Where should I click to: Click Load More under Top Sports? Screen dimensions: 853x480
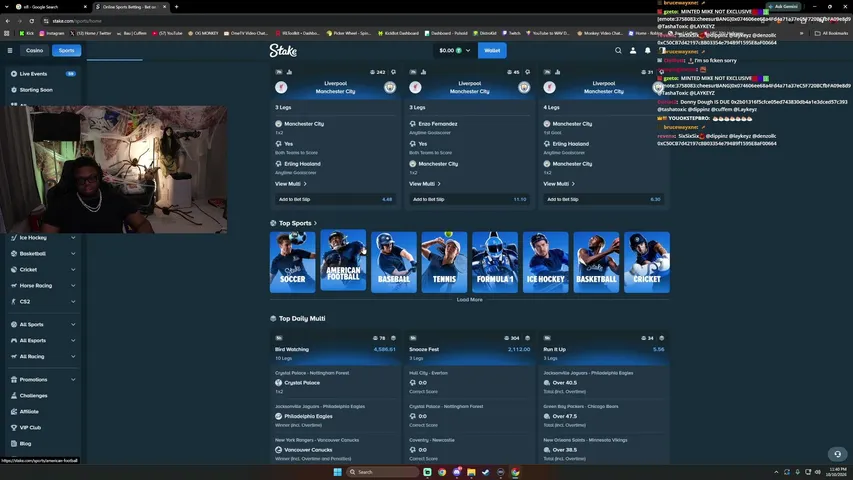tap(469, 300)
